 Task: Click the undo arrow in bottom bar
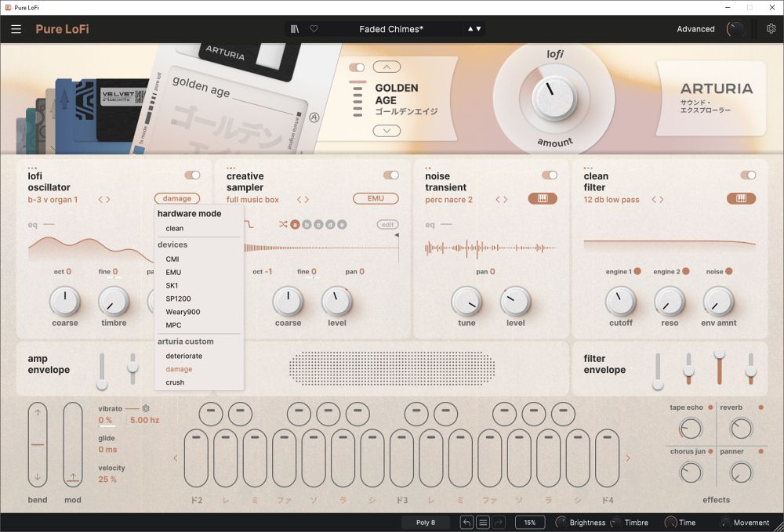(x=466, y=523)
